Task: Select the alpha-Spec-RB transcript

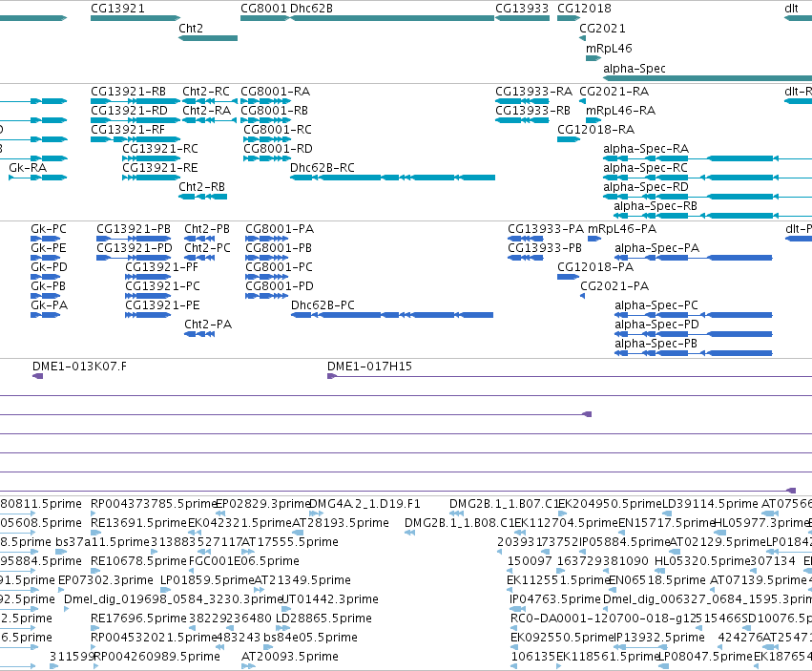Action: [713, 216]
